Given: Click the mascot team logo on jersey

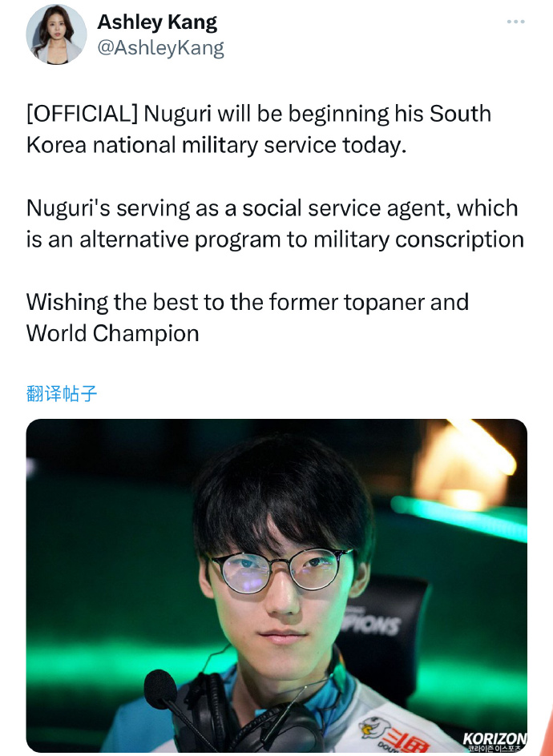Looking at the screenshot, I should click(375, 728).
